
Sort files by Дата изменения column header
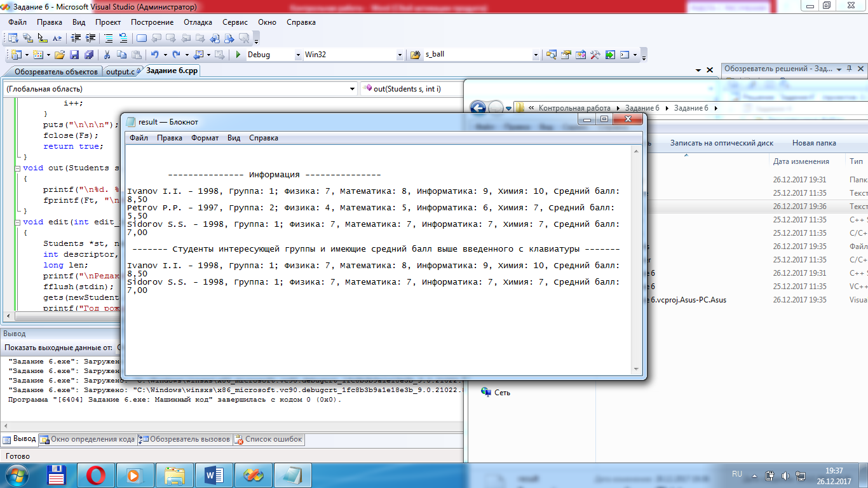coord(801,161)
